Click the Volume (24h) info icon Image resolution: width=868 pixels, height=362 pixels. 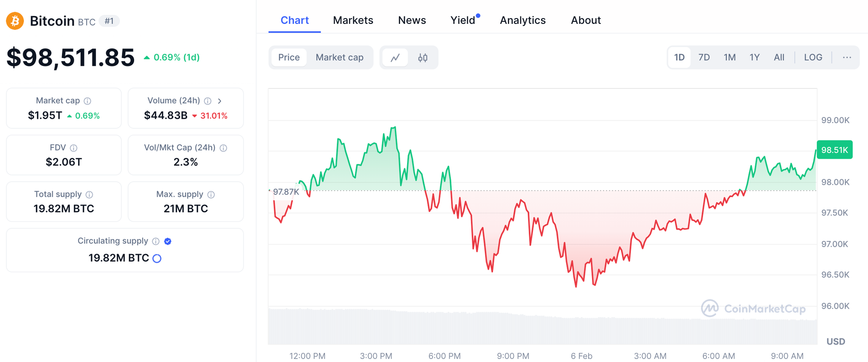(208, 101)
